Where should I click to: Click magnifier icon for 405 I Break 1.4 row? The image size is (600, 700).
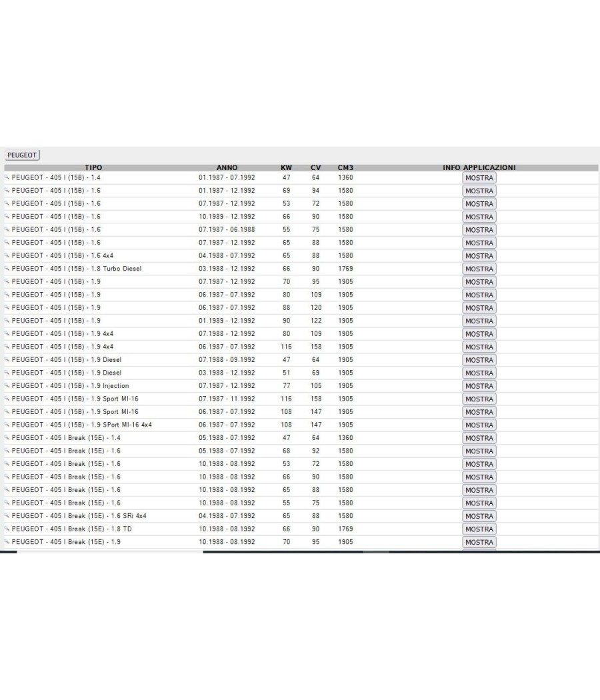coord(7,437)
